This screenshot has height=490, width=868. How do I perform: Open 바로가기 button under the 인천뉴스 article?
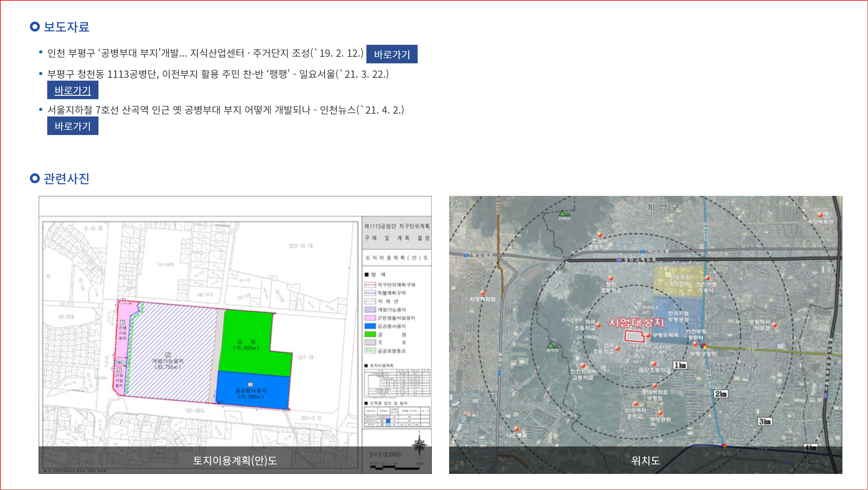coord(73,126)
